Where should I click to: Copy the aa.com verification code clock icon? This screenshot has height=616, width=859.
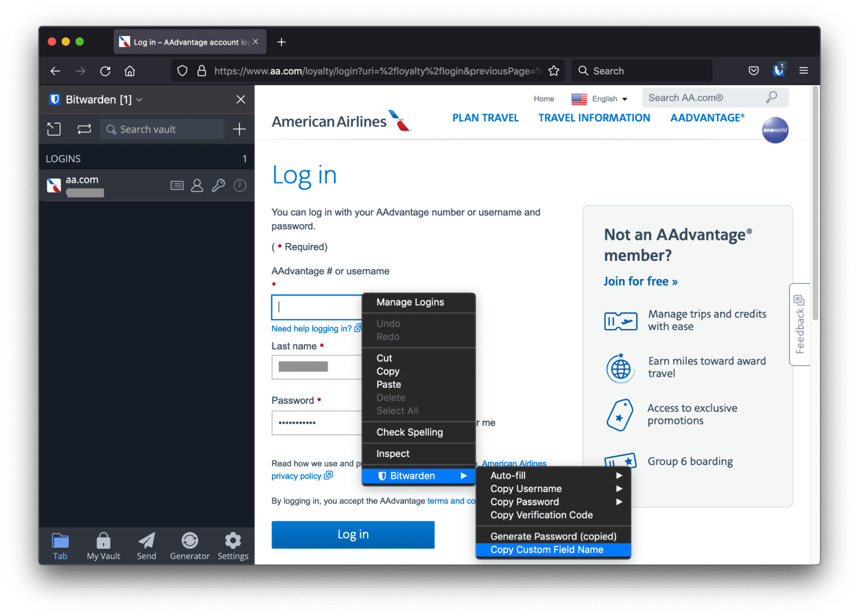(240, 186)
